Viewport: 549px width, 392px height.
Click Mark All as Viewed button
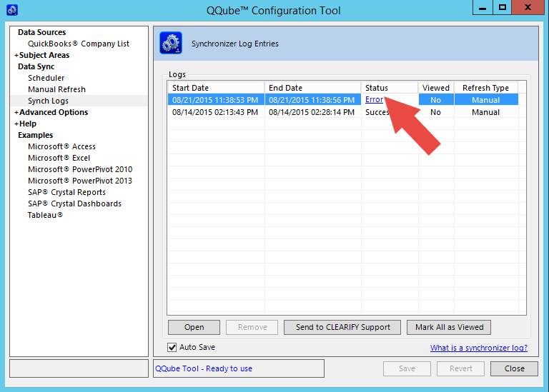tap(449, 327)
